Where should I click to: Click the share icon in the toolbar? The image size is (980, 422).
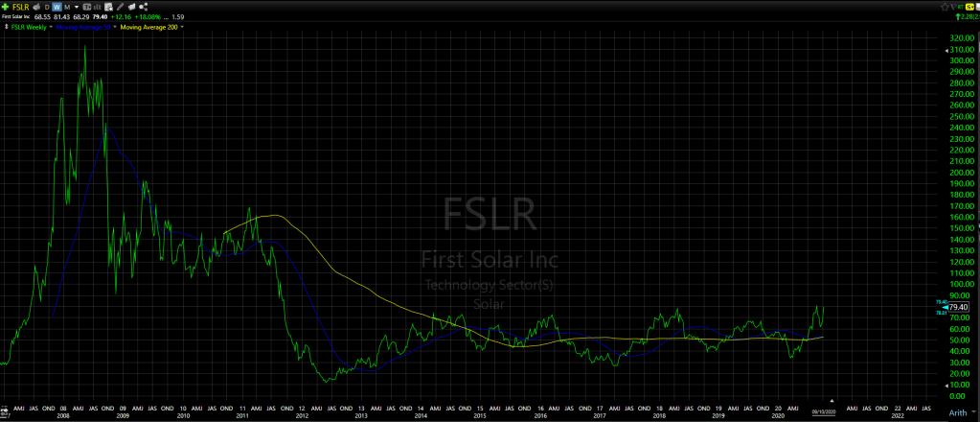(143, 7)
